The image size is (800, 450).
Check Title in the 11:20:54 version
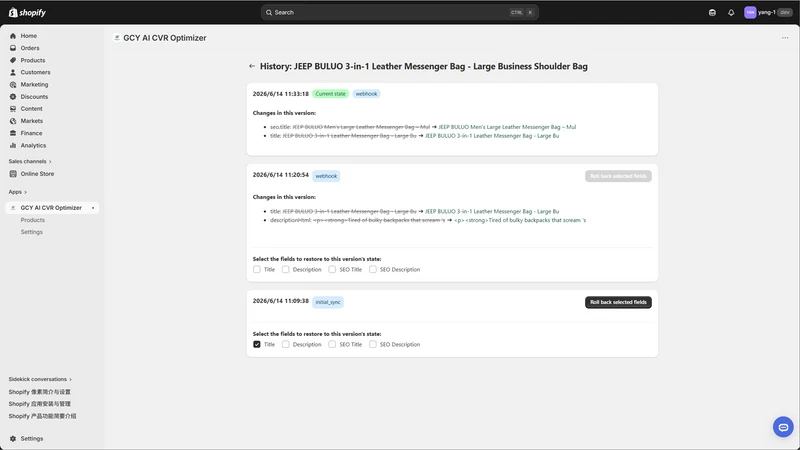coord(257,269)
